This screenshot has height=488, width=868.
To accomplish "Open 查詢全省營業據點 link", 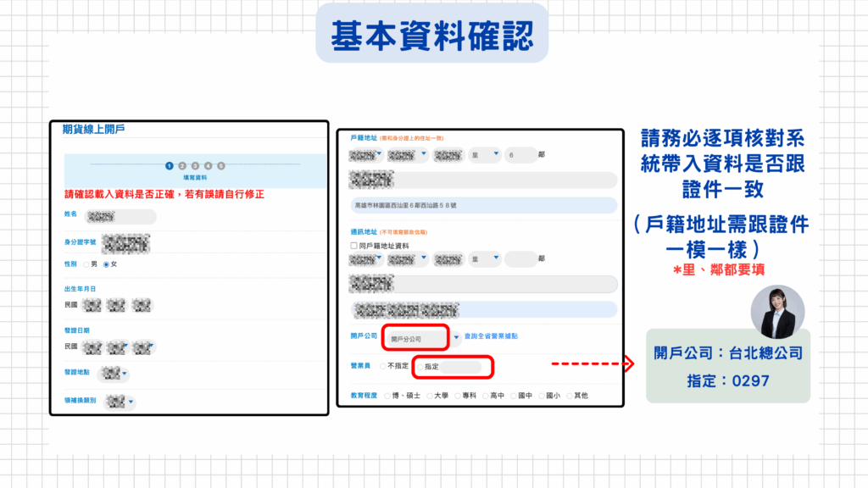I will 491,337.
